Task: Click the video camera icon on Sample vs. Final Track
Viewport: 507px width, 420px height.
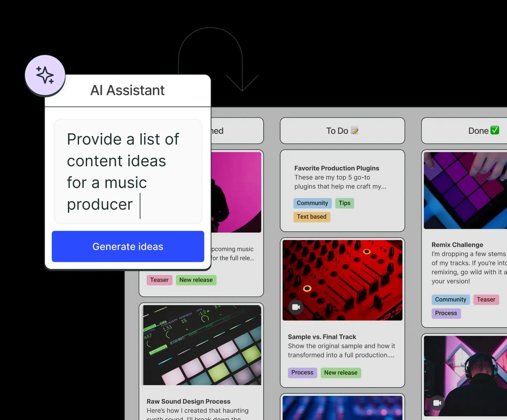Action: point(296,307)
